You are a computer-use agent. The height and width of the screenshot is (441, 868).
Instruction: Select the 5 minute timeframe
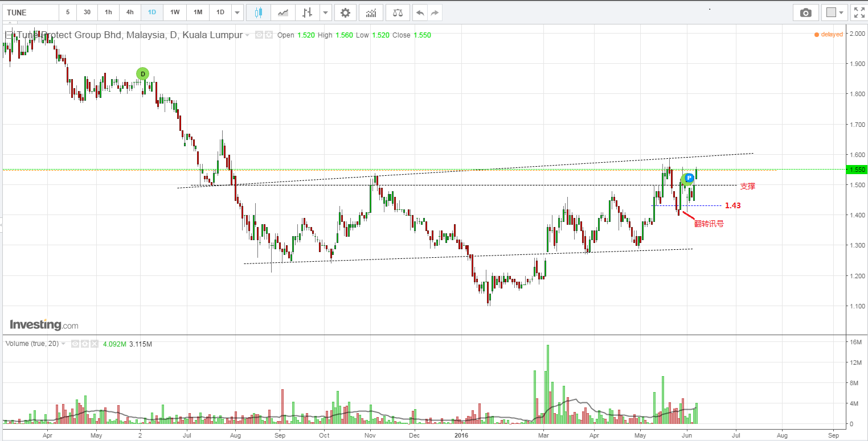[68, 13]
